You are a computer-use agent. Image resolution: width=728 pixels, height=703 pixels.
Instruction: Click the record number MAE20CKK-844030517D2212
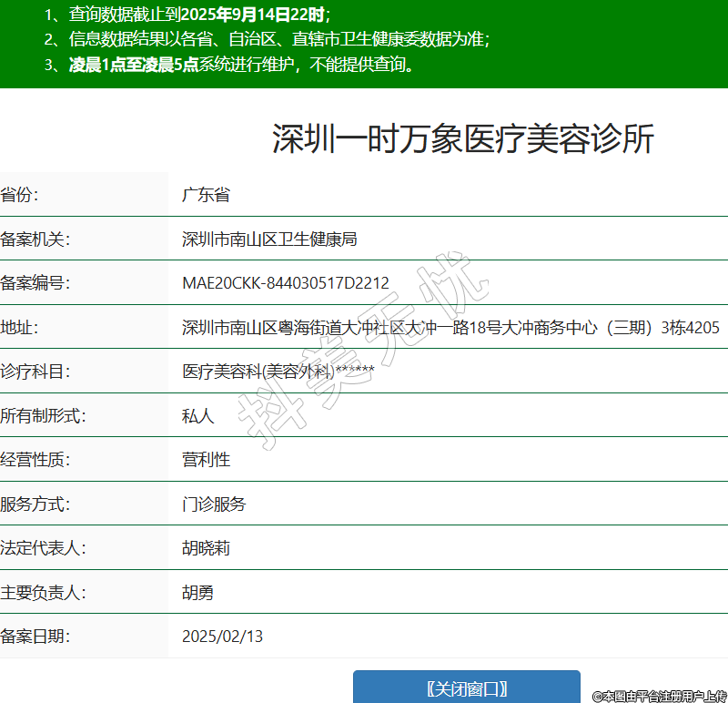point(286,283)
